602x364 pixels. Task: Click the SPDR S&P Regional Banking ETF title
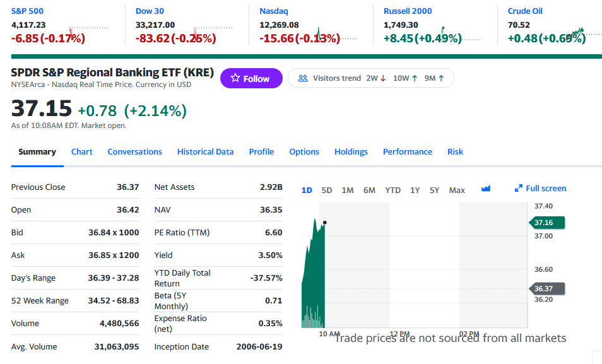(112, 72)
